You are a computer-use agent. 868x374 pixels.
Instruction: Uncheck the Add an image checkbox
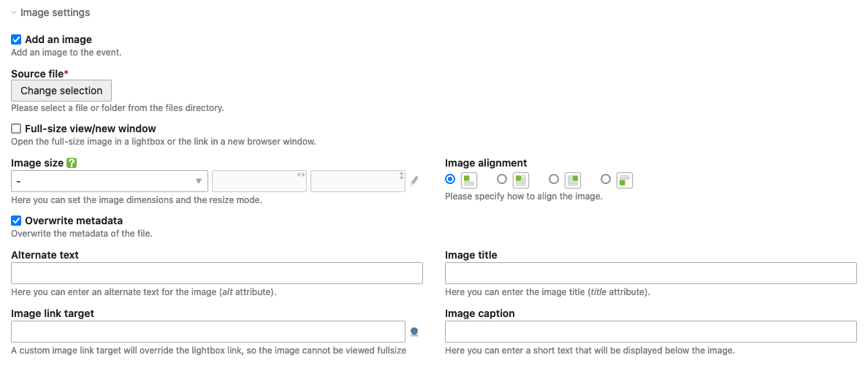[16, 40]
